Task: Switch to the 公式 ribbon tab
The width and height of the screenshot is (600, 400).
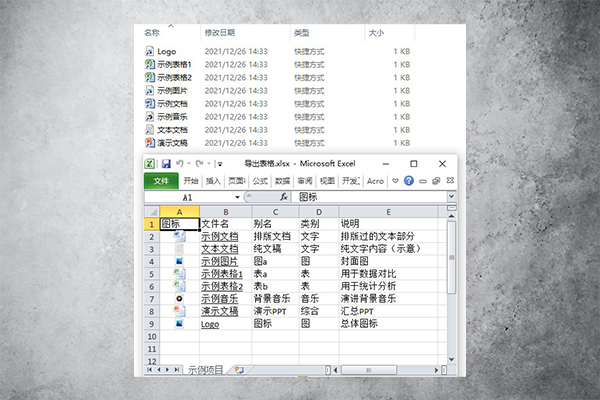Action: [260, 181]
